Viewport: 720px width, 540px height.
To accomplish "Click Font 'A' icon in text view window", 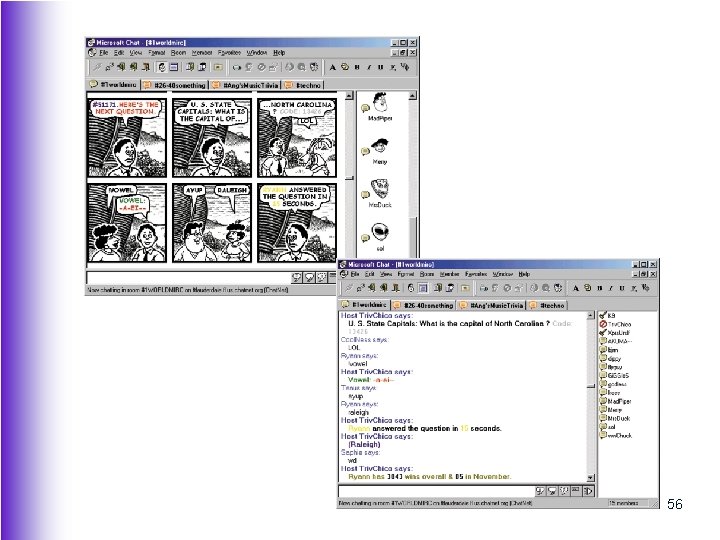I will 575,288.
